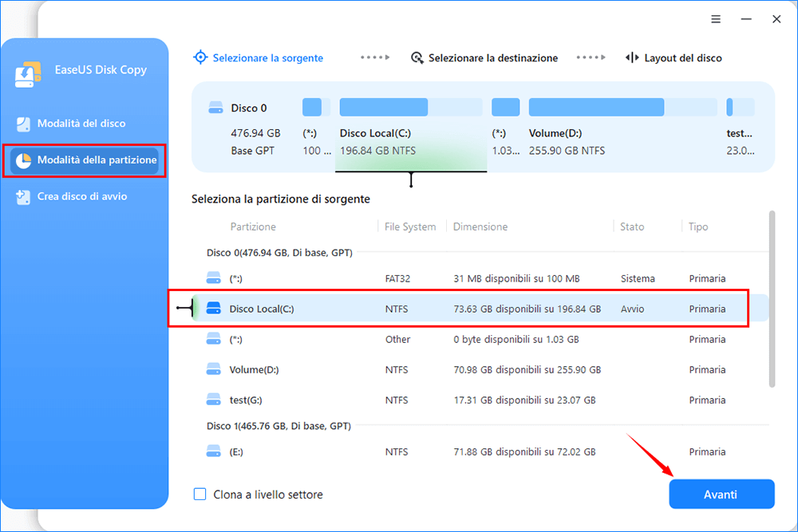This screenshot has height=532, width=798.
Task: Click '73.63 GB disponibili su 196.84 GB'
Action: point(527,309)
